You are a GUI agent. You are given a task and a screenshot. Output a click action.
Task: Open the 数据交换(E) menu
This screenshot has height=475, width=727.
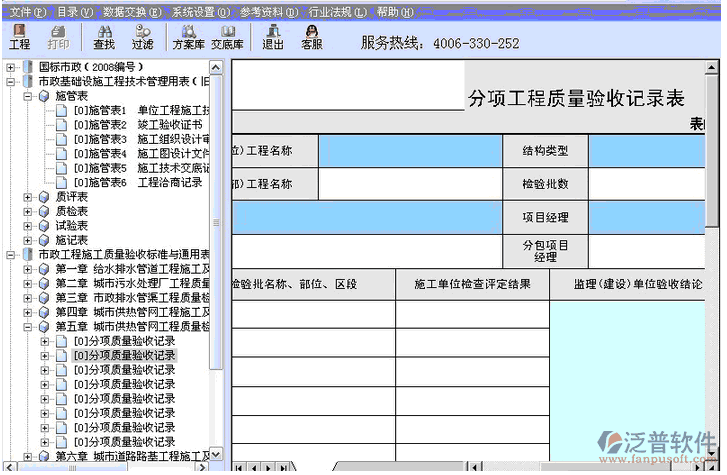[x=132, y=12]
